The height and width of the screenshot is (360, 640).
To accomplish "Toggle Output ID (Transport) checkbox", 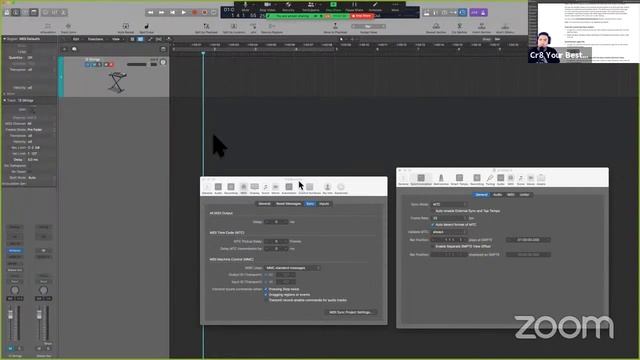I will pos(266,275).
